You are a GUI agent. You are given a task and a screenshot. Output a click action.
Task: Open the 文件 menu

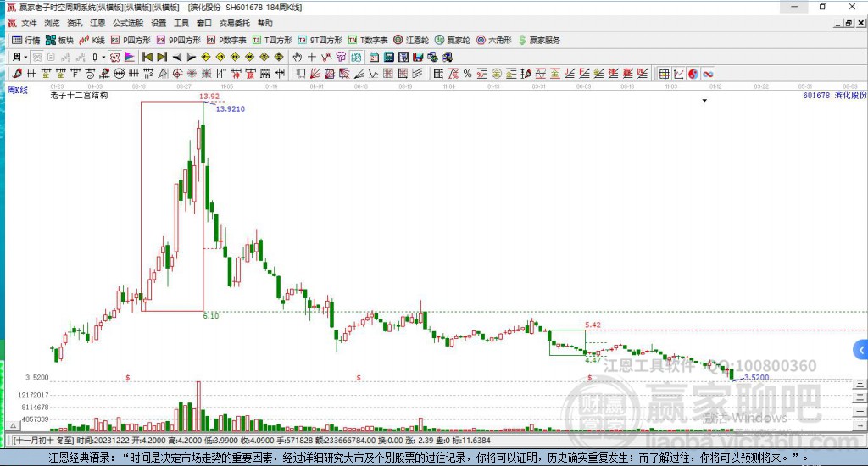(29, 23)
